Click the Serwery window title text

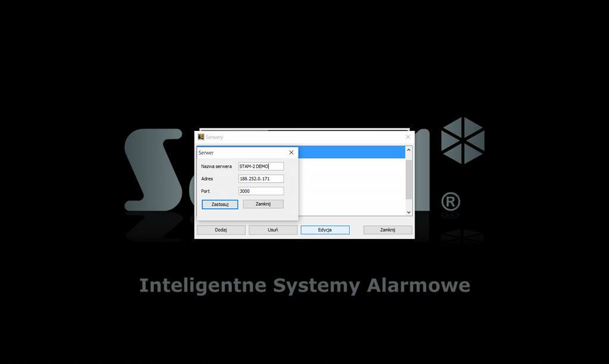click(x=215, y=137)
